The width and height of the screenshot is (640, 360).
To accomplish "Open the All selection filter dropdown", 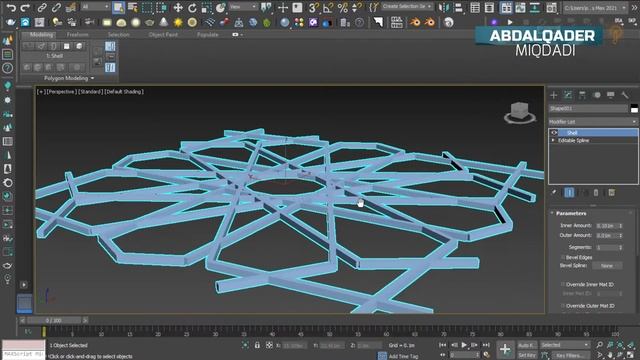I will [x=95, y=7].
